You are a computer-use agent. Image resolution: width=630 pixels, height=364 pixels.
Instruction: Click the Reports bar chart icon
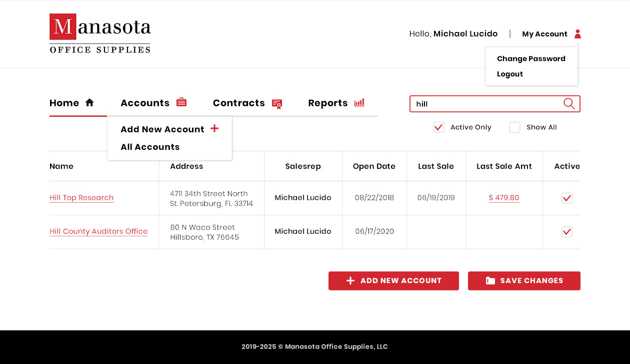[x=359, y=102]
